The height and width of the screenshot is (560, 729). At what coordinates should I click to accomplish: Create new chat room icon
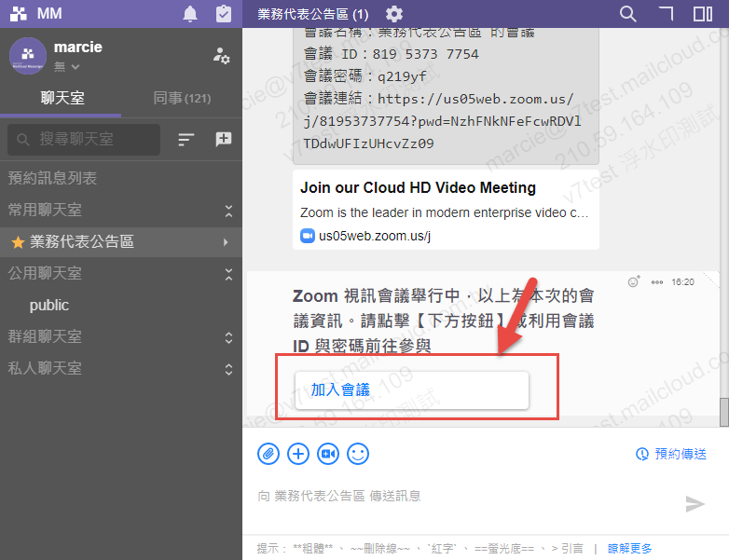(x=224, y=139)
